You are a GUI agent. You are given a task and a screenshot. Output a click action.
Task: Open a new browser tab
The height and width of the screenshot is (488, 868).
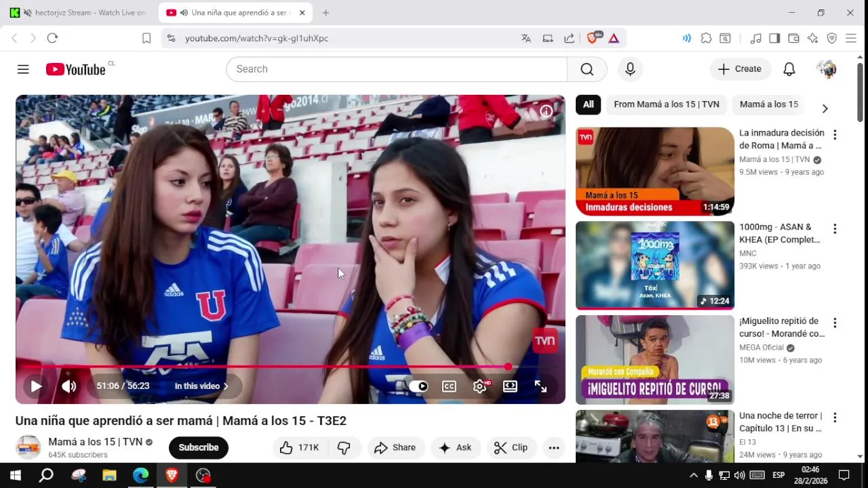point(325,13)
